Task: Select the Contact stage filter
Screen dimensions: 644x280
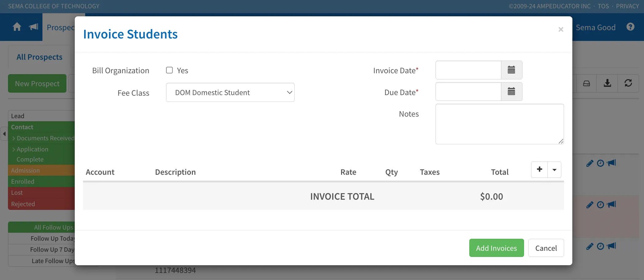Action: pos(42,127)
